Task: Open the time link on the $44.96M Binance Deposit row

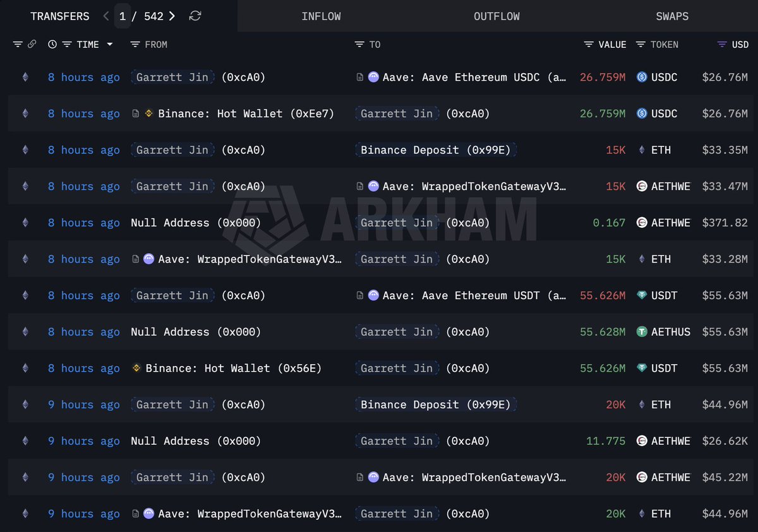Action: (x=84, y=405)
